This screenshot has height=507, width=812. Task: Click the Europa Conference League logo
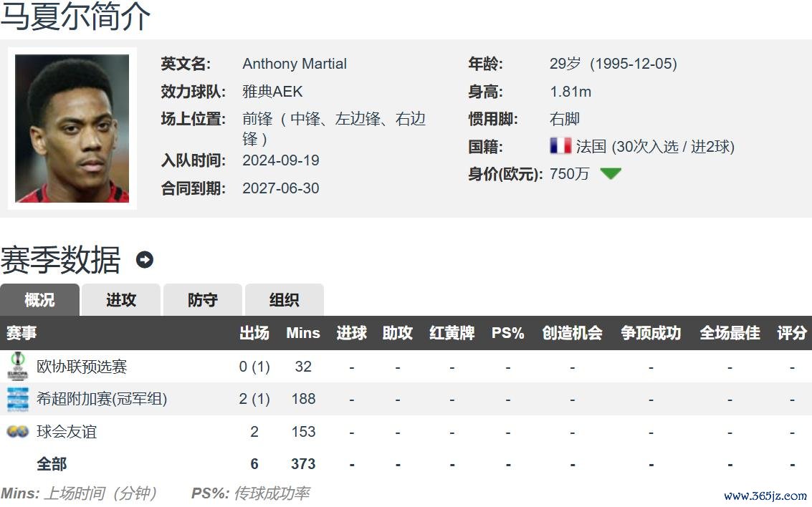tap(17, 366)
